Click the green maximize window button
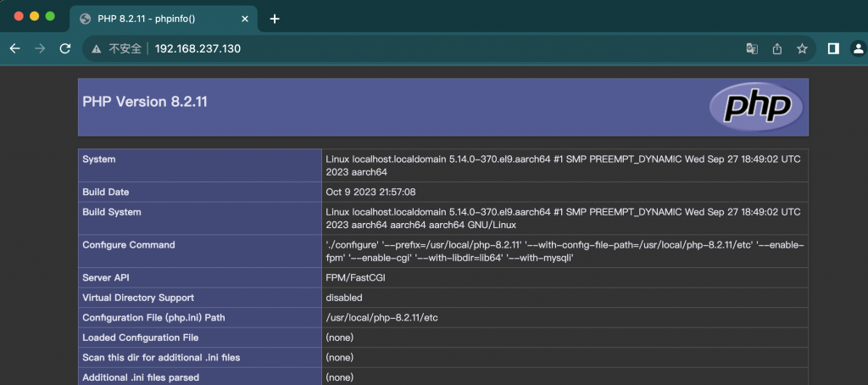The height and width of the screenshot is (385, 868). pyautogui.click(x=50, y=16)
